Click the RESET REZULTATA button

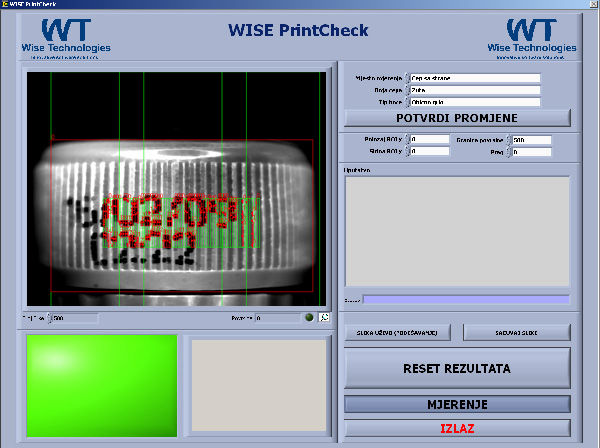[457, 368]
